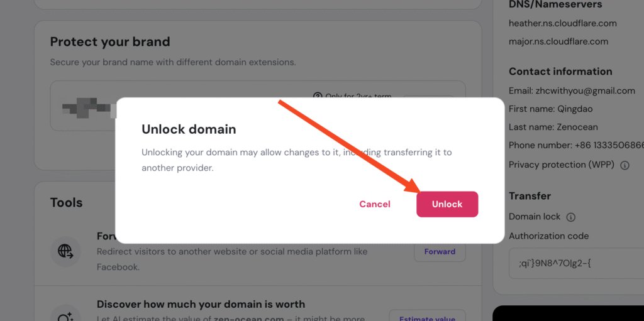Click the Domain lock info icon

570,217
